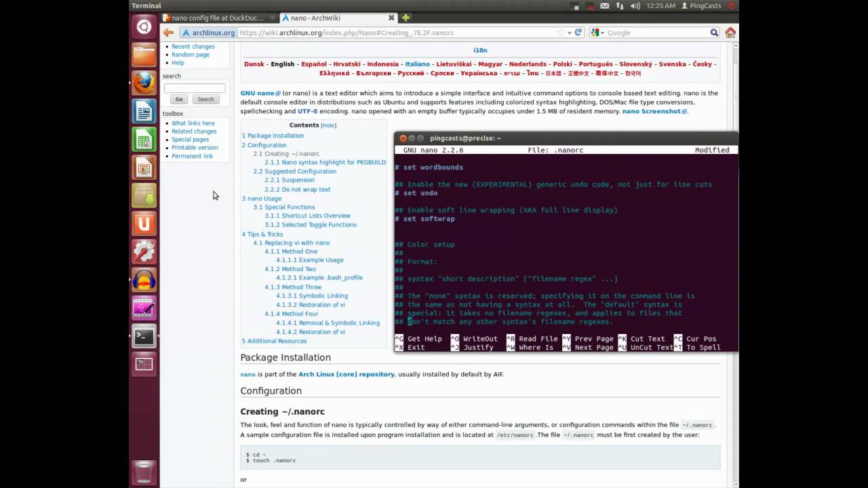Open the Printable version link

(x=195, y=148)
